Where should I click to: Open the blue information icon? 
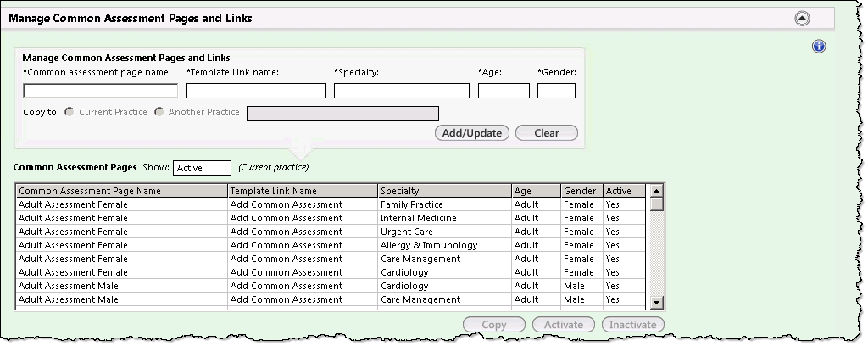click(819, 46)
